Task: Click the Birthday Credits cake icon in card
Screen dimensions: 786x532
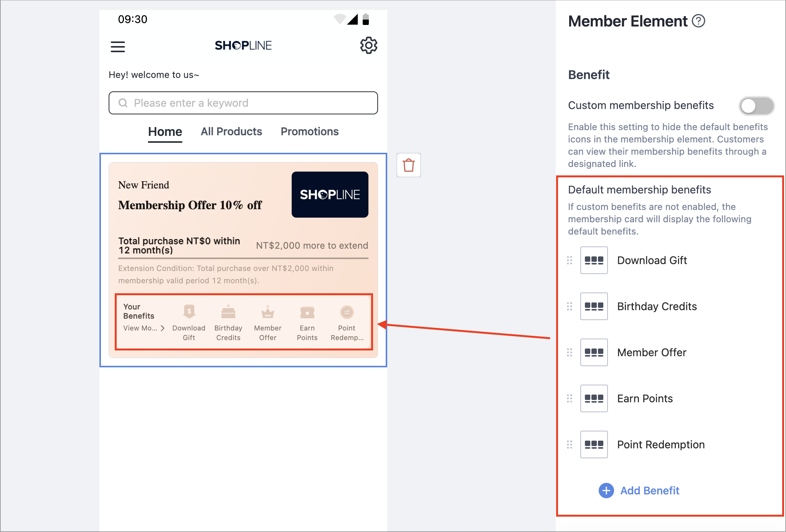Action: [228, 312]
